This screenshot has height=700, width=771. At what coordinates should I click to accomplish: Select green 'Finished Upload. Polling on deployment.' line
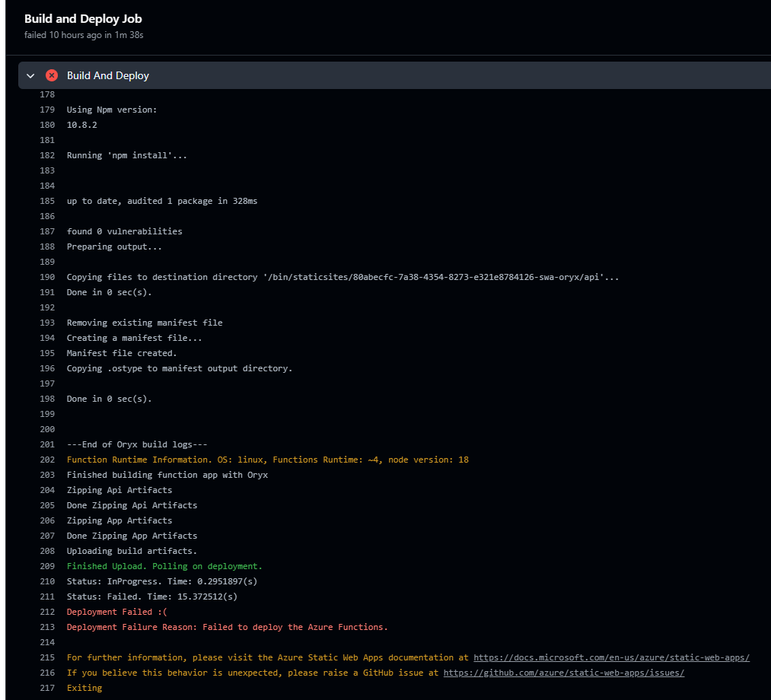(164, 566)
